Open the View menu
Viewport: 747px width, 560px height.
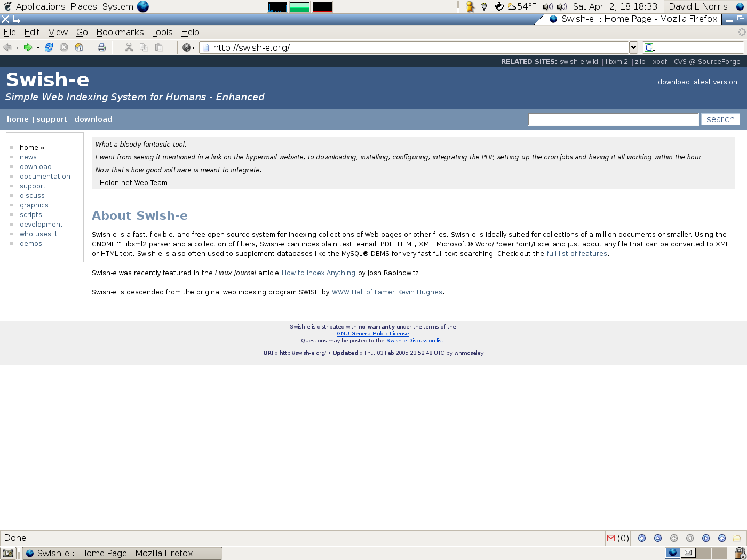pos(58,33)
